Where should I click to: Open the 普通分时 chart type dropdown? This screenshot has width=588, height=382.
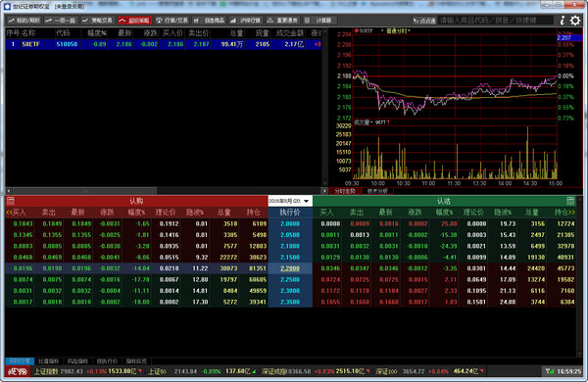398,30
